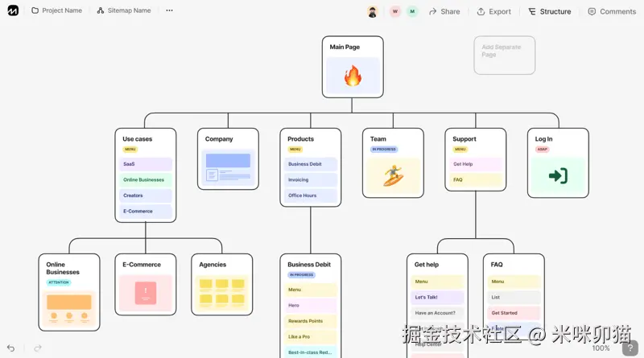Click the ASAP tag on Log In
644x358 pixels.
(x=542, y=150)
